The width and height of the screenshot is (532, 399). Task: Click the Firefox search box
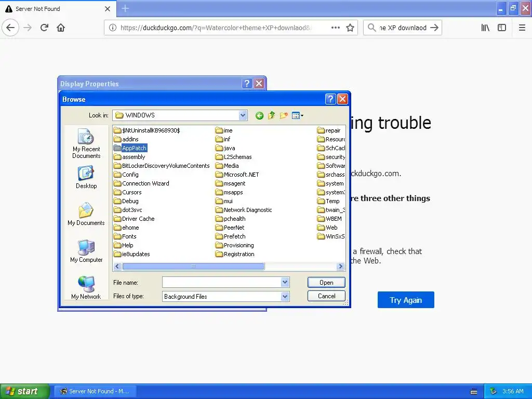tap(402, 28)
